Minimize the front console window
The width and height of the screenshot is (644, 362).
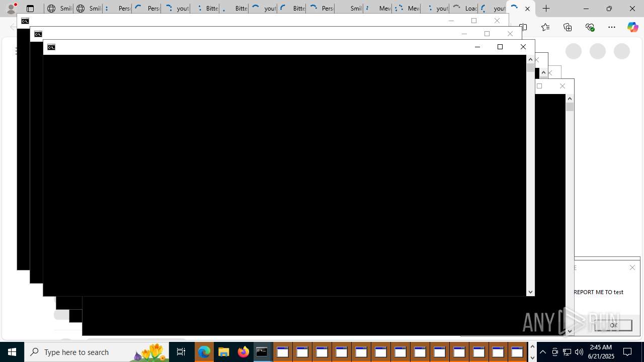[x=477, y=47]
